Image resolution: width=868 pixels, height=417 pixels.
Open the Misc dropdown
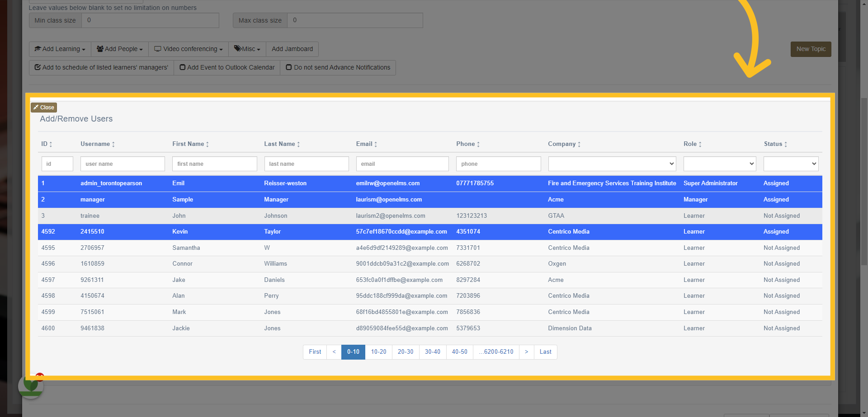(247, 49)
